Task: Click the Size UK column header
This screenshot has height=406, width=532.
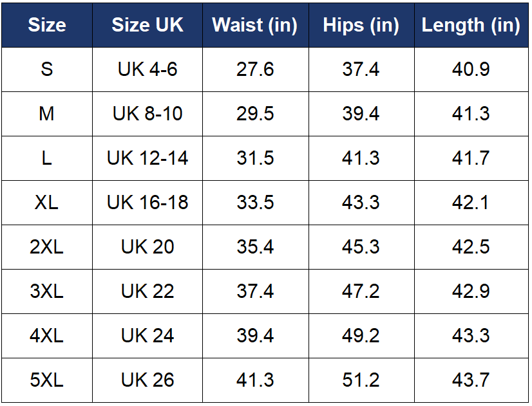Action: coord(147,25)
